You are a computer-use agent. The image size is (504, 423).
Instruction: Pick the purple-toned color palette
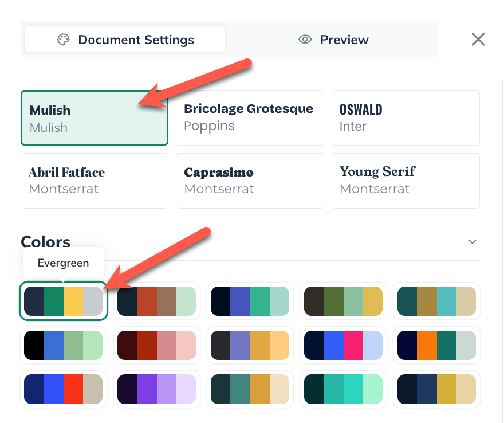click(x=156, y=389)
